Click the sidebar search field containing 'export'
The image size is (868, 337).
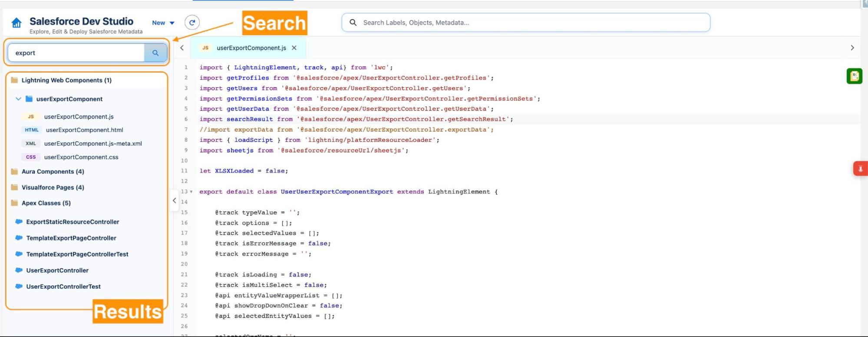click(x=76, y=53)
